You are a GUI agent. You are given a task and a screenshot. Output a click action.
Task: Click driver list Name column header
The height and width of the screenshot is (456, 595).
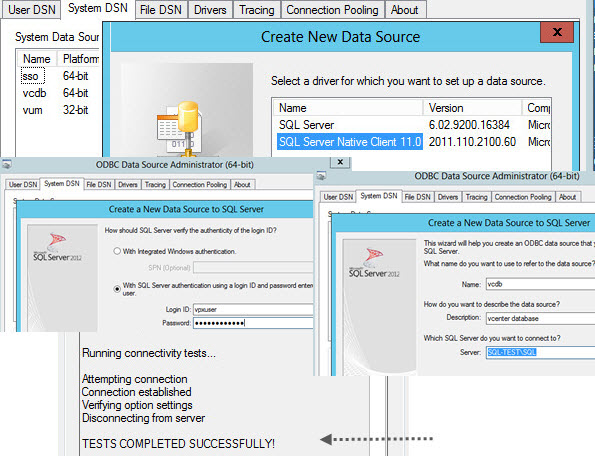(x=348, y=108)
